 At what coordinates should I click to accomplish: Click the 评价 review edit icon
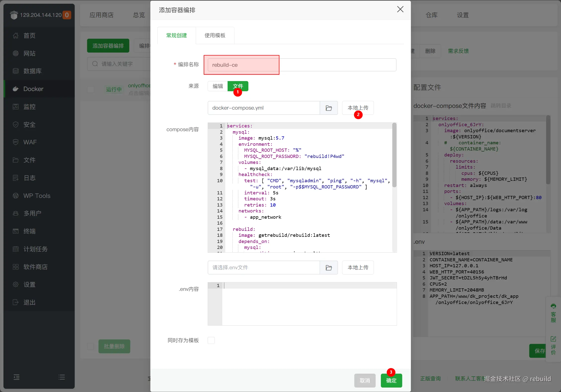[553, 339]
